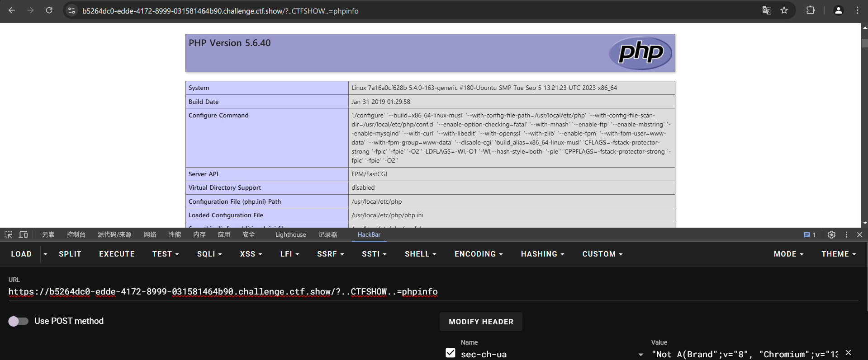Bookmark this page with star icon
Image resolution: width=868 pixels, height=360 pixels.
784,10
